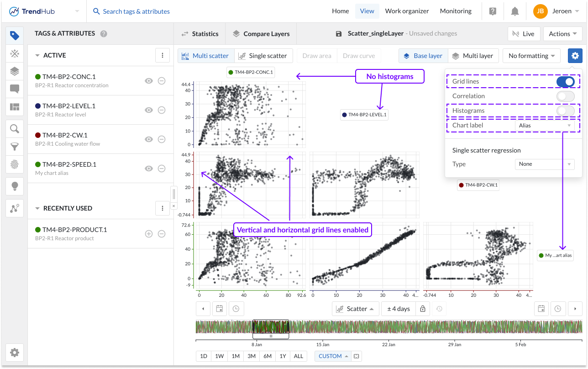Open scatter plot settings gear

click(575, 56)
